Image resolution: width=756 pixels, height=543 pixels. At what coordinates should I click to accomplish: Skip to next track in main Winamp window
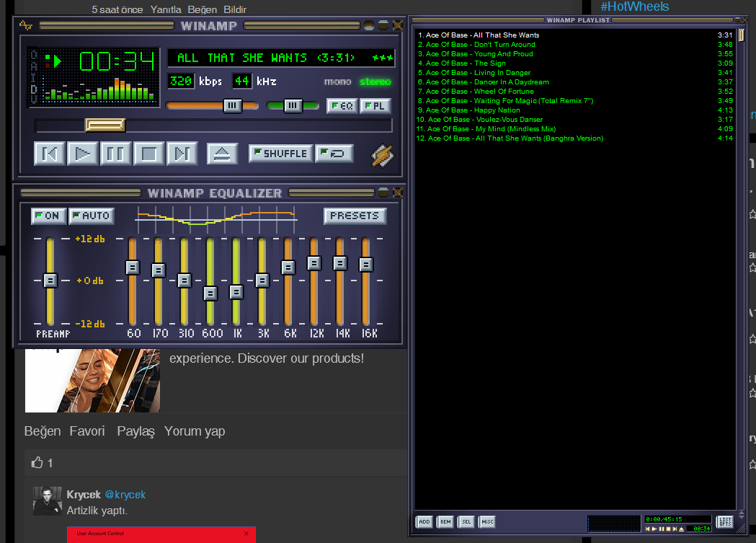[182, 154]
